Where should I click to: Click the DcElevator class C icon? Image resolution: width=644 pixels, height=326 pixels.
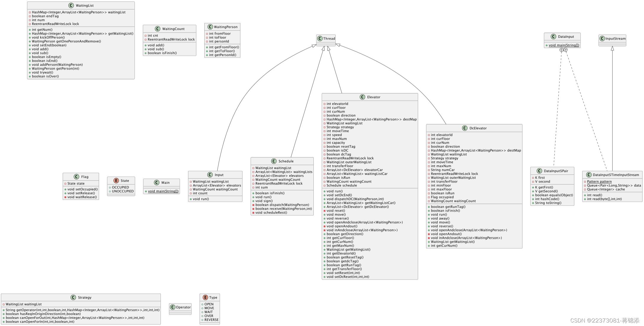click(465, 128)
